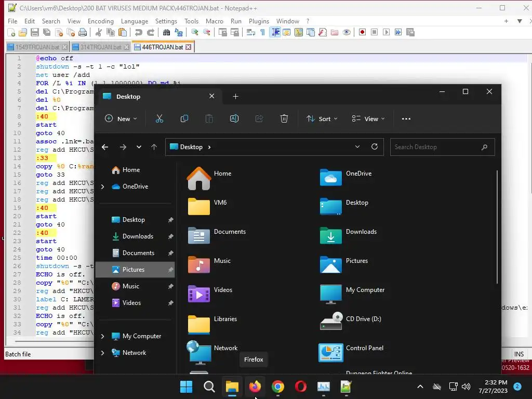
Task: Open View dropdown in Explorer
Action: [368, 119]
